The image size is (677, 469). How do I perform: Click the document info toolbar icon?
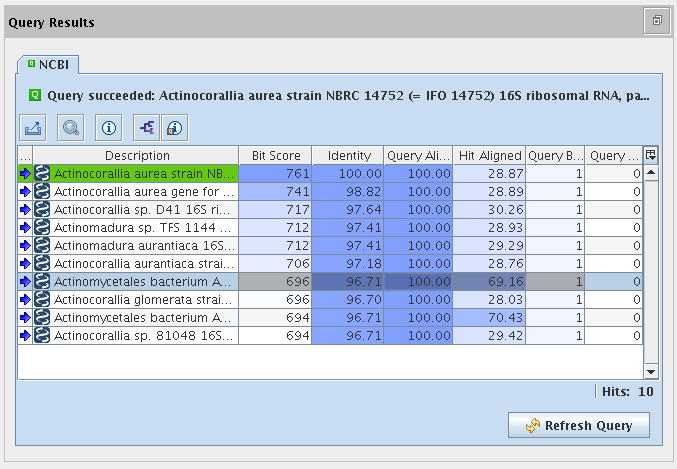(x=174, y=127)
